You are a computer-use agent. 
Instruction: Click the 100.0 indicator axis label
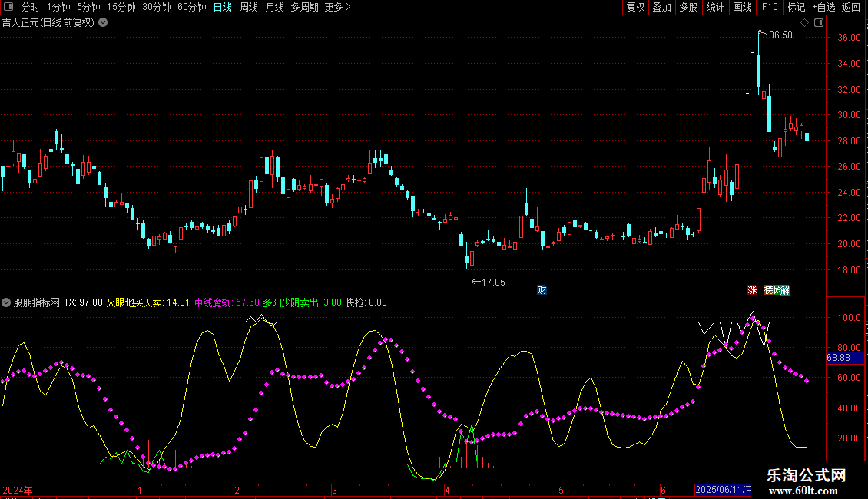(x=849, y=318)
